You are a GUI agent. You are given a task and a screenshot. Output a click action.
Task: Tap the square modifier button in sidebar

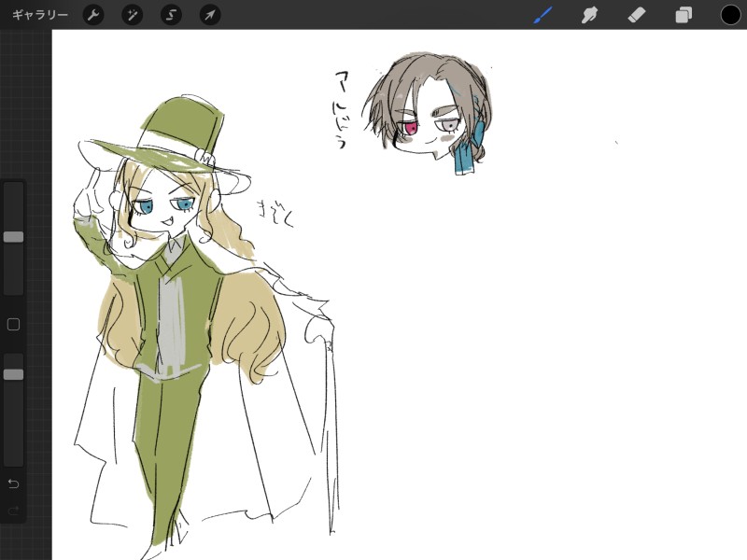13,324
